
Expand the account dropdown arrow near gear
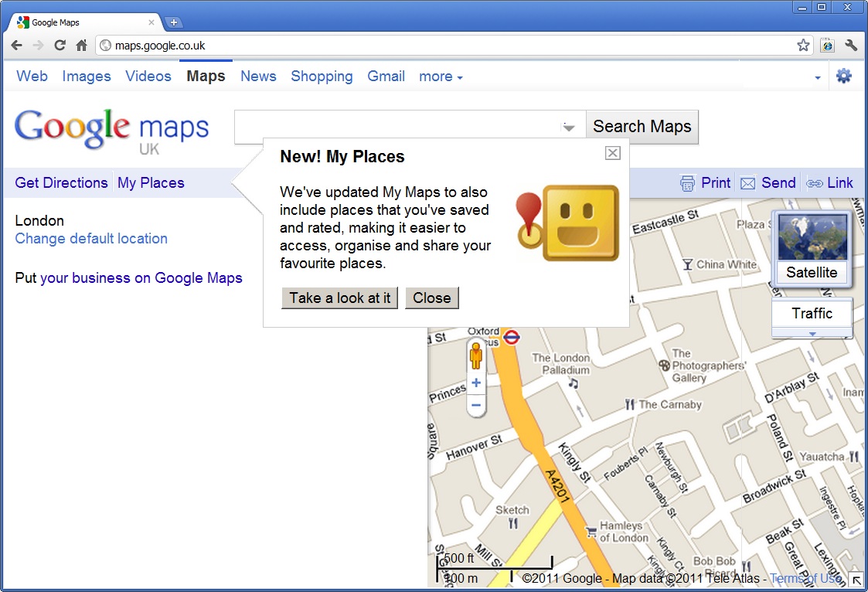point(818,78)
